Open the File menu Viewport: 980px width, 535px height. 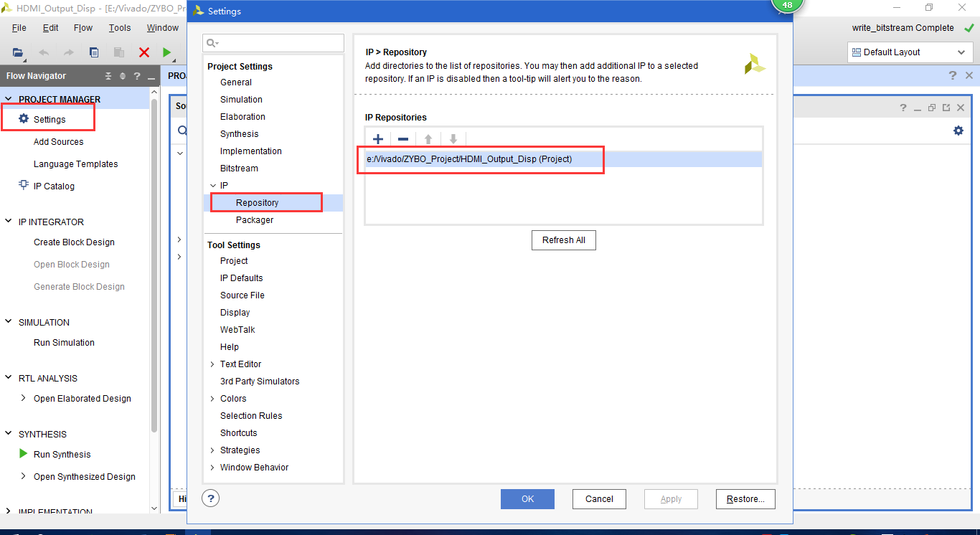click(19, 28)
